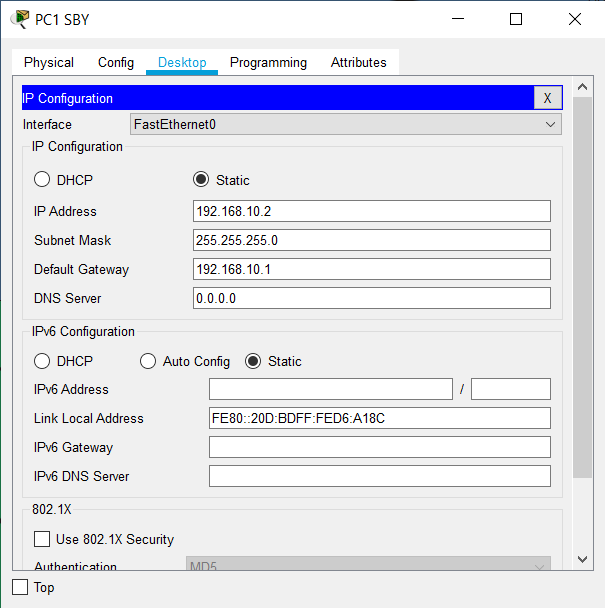The width and height of the screenshot is (605, 608).
Task: Open the Attributes tab
Action: [358, 62]
